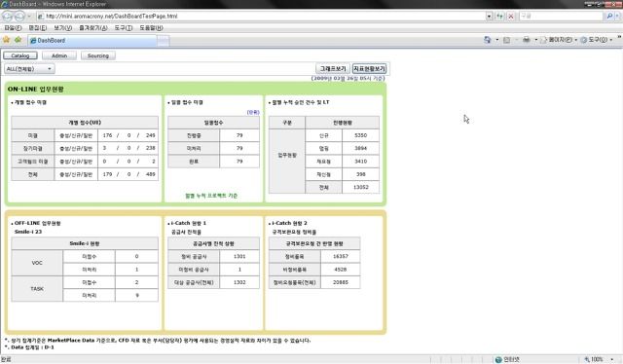Click the 'Smile-i 현황' table header
The height and width of the screenshot is (364, 623).
[85, 243]
